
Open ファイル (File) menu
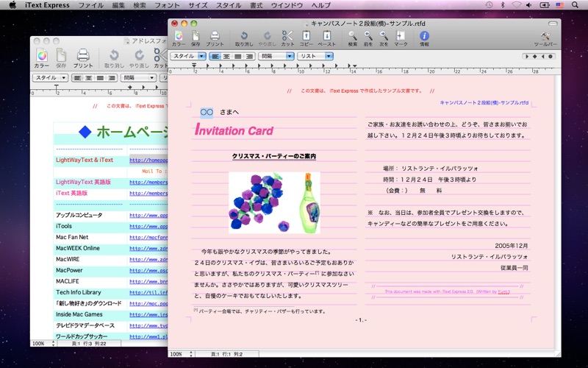tap(90, 5)
